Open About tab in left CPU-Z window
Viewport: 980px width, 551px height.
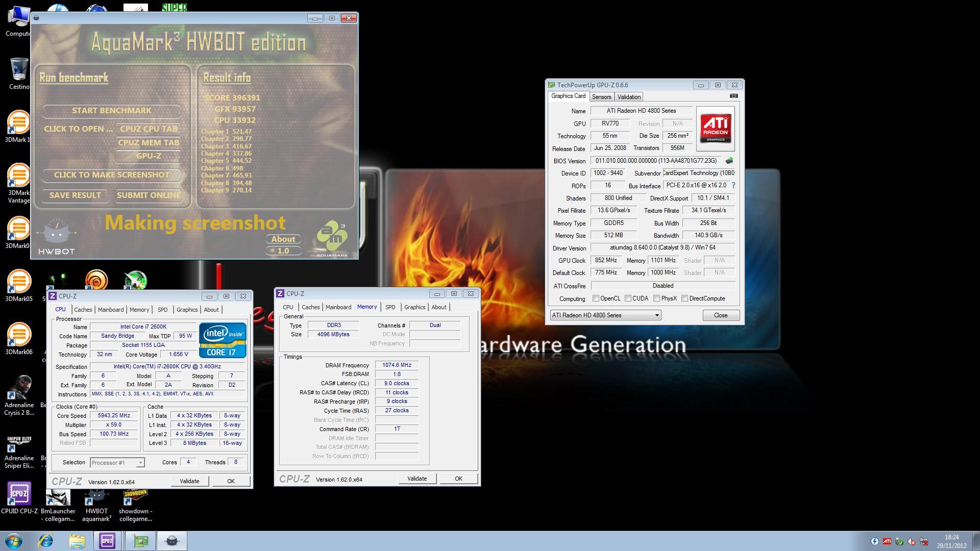[x=211, y=310]
